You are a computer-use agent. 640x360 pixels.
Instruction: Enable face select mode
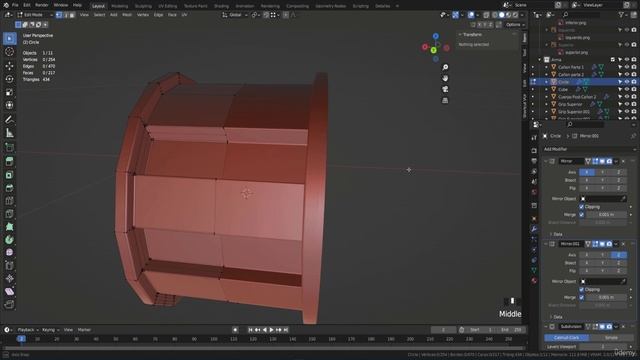(72, 15)
